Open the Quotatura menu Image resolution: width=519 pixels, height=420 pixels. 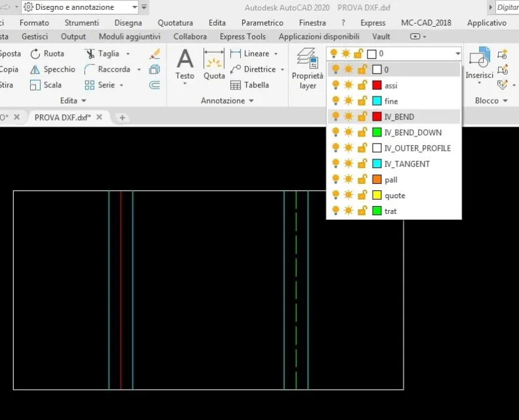point(175,23)
